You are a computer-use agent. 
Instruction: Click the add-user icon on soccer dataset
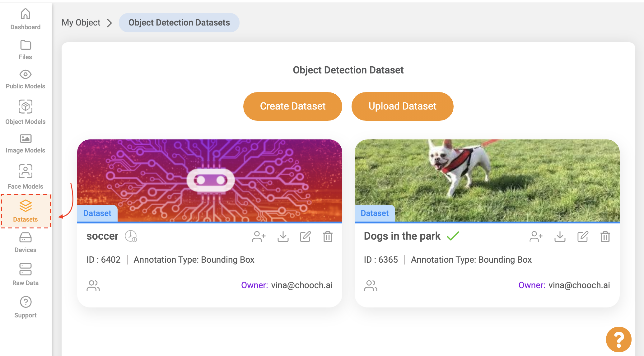tap(259, 237)
